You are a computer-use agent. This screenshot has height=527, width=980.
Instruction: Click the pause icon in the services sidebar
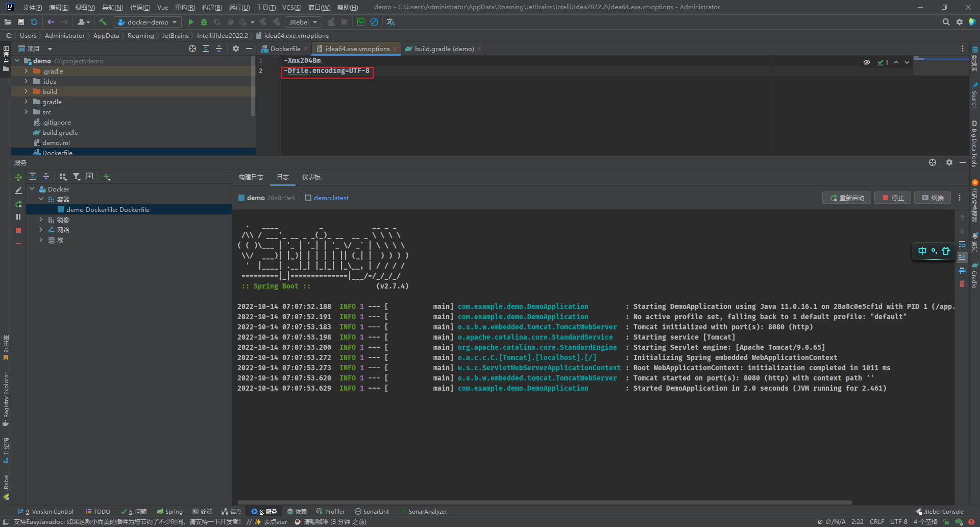tap(18, 217)
